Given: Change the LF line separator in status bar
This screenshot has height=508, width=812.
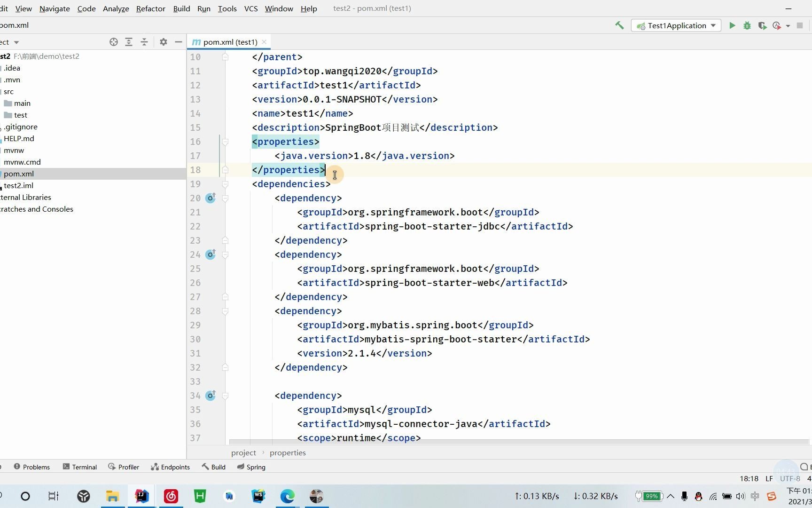Looking at the screenshot, I should [x=769, y=478].
